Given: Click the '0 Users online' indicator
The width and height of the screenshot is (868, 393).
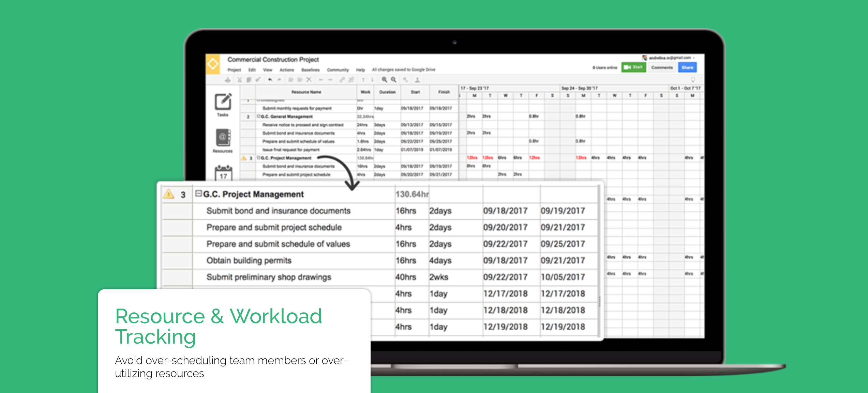Looking at the screenshot, I should pyautogui.click(x=605, y=67).
